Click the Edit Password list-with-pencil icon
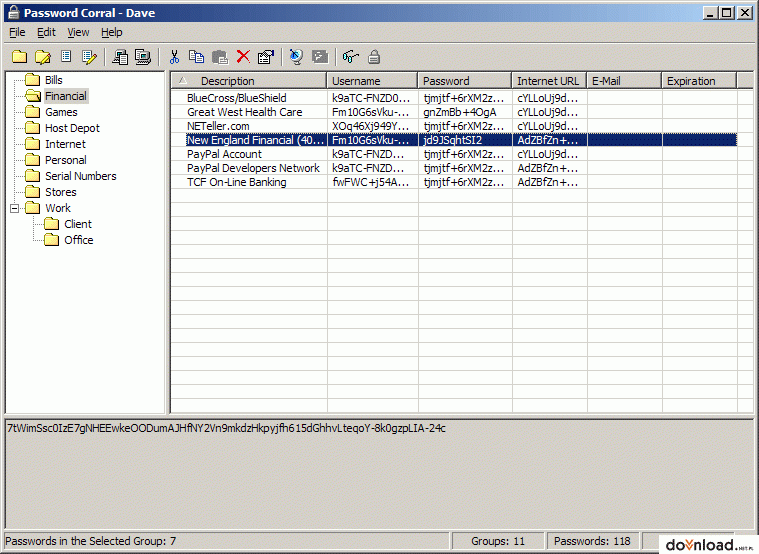The image size is (759, 554). click(x=90, y=57)
